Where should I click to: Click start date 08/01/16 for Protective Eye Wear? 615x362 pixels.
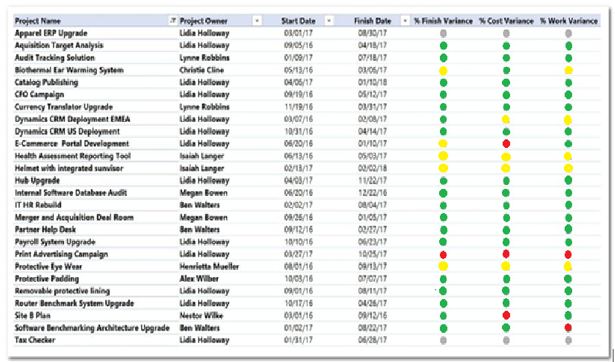pos(298,267)
